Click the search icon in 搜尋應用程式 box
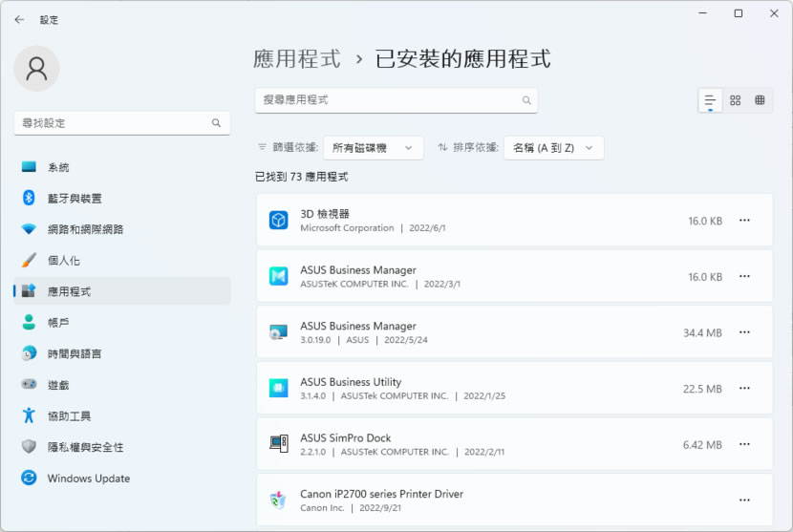 point(526,100)
